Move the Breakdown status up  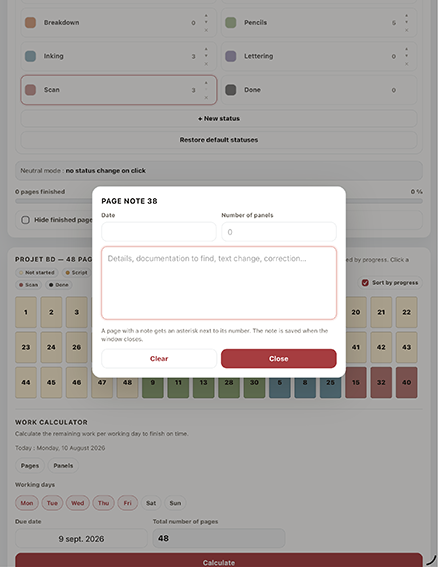tap(206, 16)
